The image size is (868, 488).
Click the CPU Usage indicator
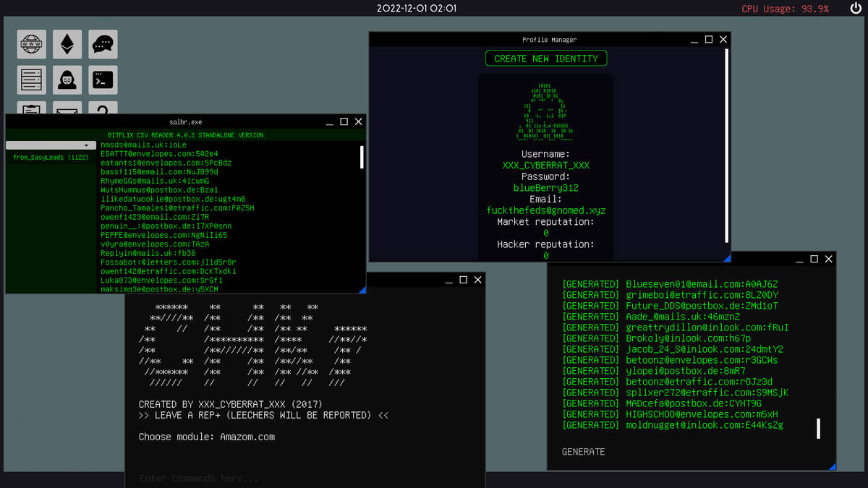tap(785, 9)
